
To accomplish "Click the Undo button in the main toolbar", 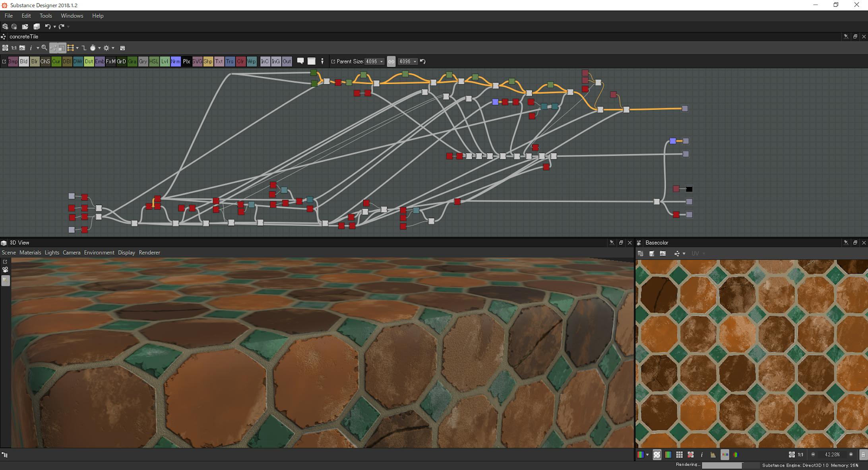I will pyautogui.click(x=47, y=26).
